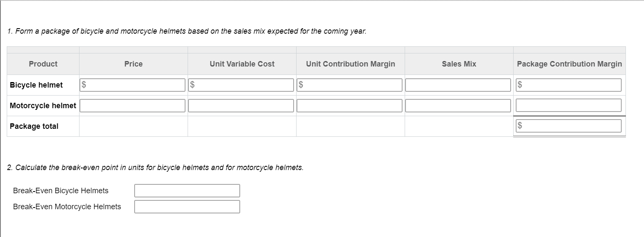Select the Bicycle helmet Unit Variable Cost field
The width and height of the screenshot is (644, 237).
[241, 85]
